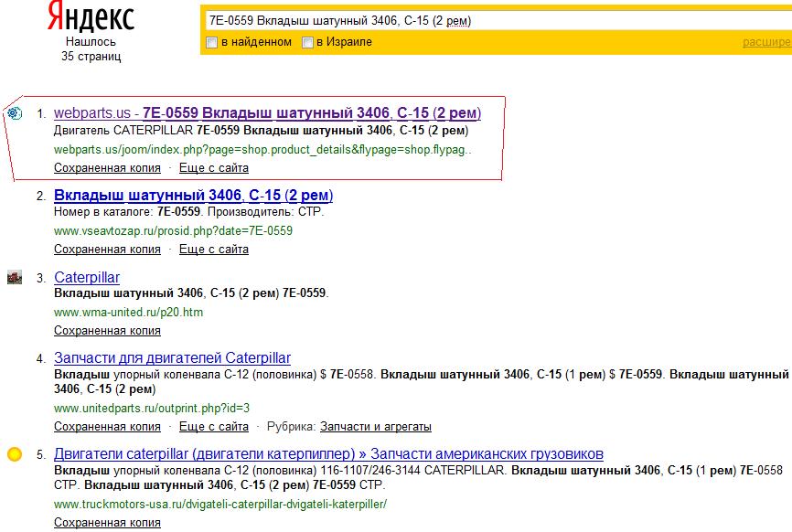Screen dimensions: 792x532
Task: Enable the "в найденном" checkbox
Action: 212,42
